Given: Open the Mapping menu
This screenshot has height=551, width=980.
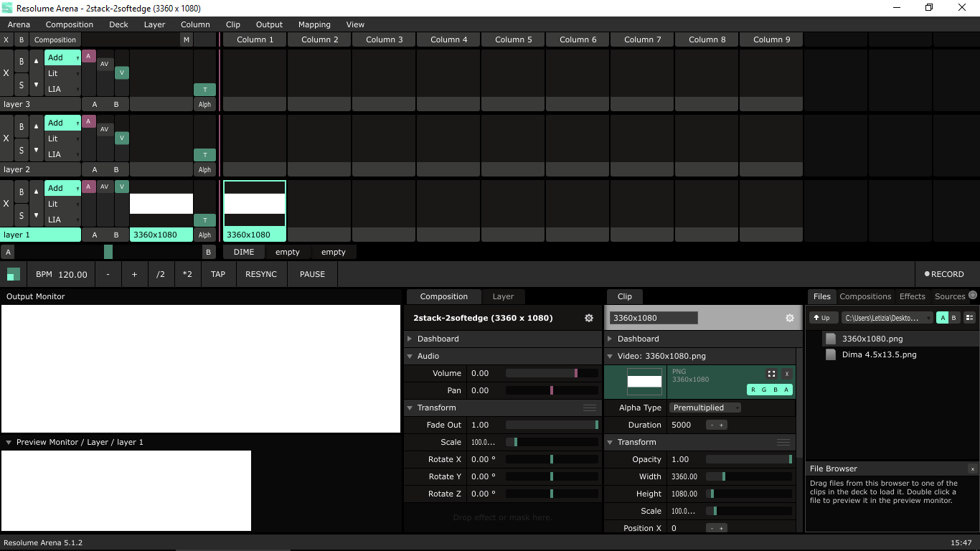Looking at the screenshot, I should pos(314,24).
